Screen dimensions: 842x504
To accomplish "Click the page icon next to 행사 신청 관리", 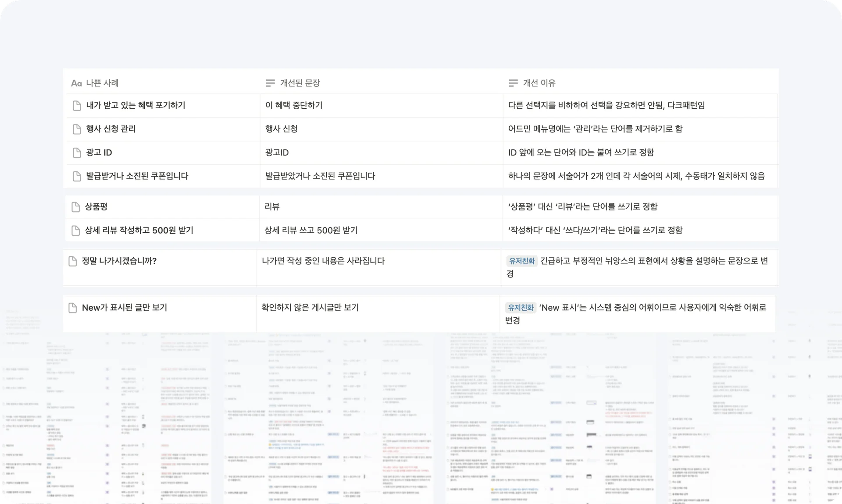I will click(x=77, y=129).
